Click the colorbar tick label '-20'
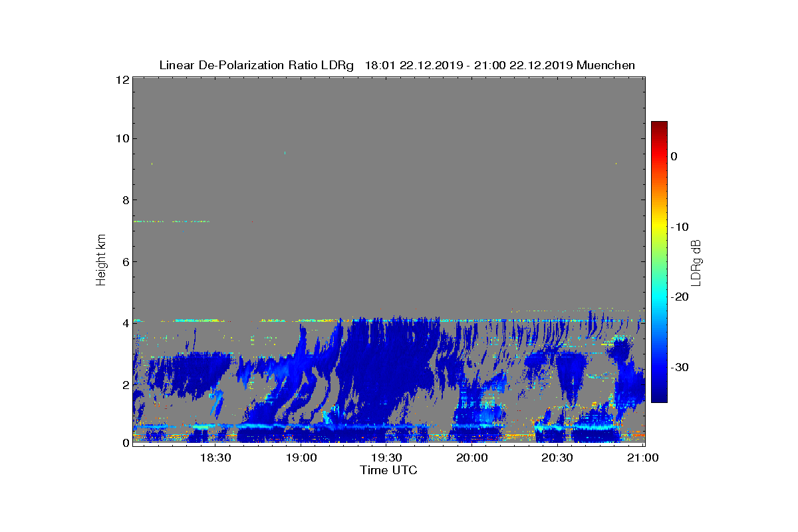The image size is (798, 532). tap(679, 297)
